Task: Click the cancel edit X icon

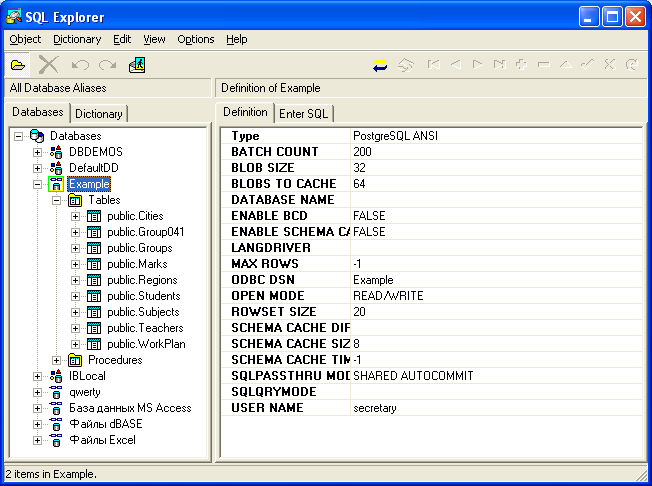Action: point(610,64)
